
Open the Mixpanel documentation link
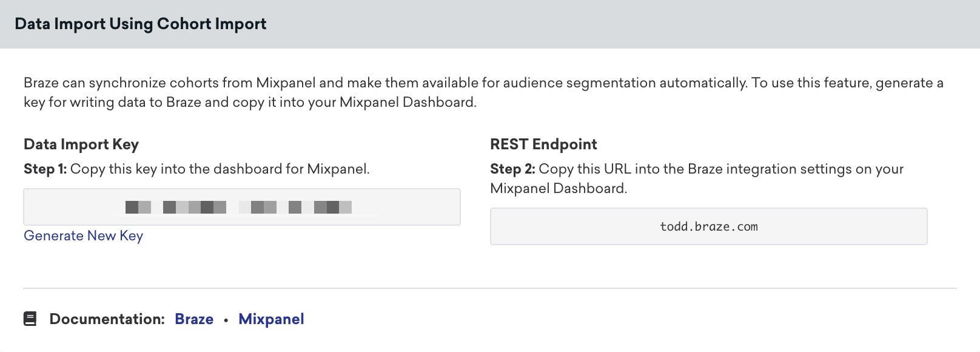[271, 319]
